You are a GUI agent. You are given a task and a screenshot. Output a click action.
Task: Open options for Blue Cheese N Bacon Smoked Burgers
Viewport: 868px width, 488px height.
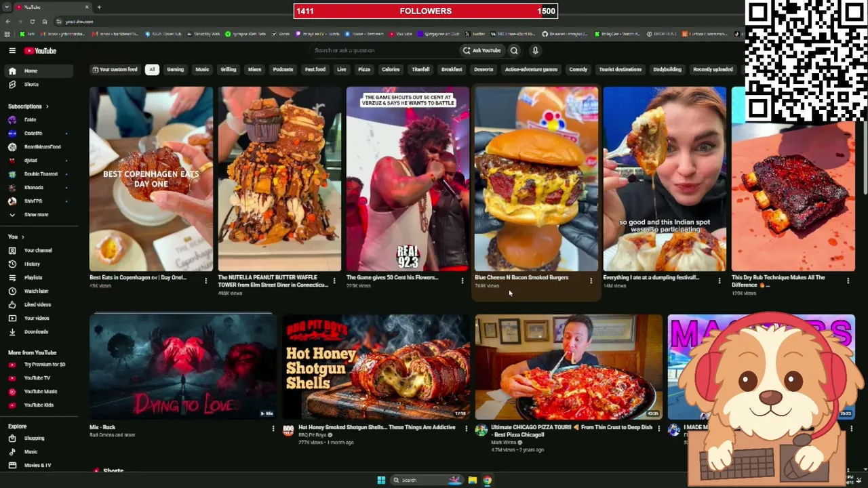[591, 281]
